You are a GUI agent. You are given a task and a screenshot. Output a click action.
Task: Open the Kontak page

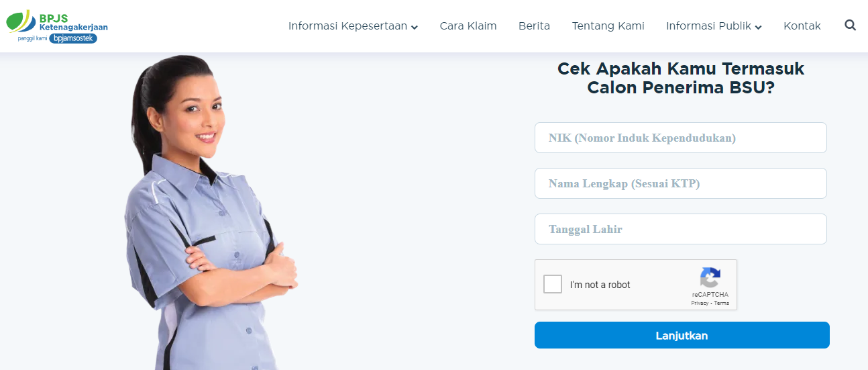pyautogui.click(x=802, y=26)
